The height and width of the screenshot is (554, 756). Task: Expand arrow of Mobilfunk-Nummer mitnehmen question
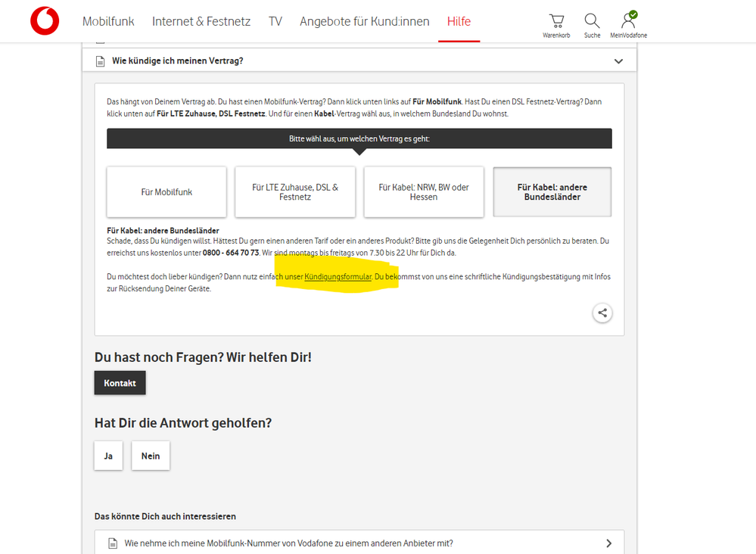pos(609,543)
